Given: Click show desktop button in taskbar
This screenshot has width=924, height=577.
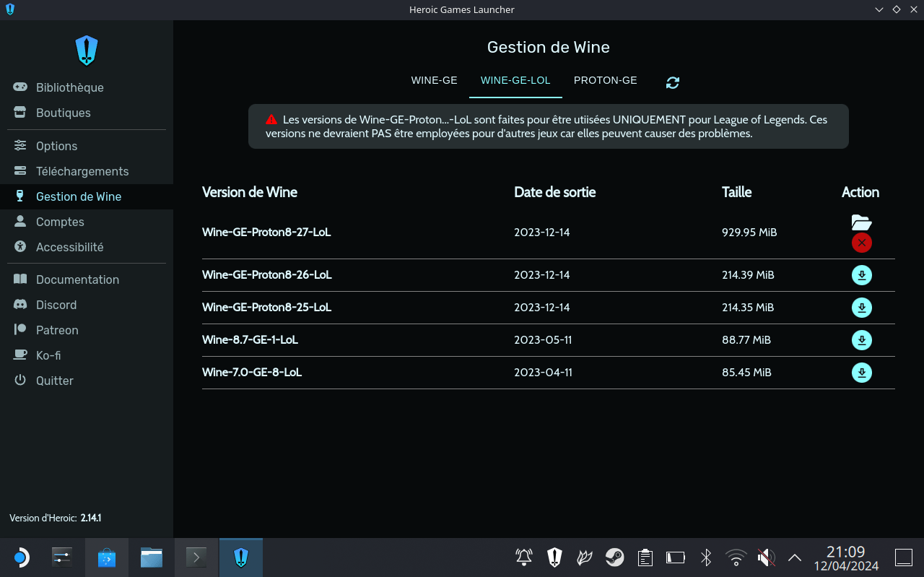Looking at the screenshot, I should [904, 558].
